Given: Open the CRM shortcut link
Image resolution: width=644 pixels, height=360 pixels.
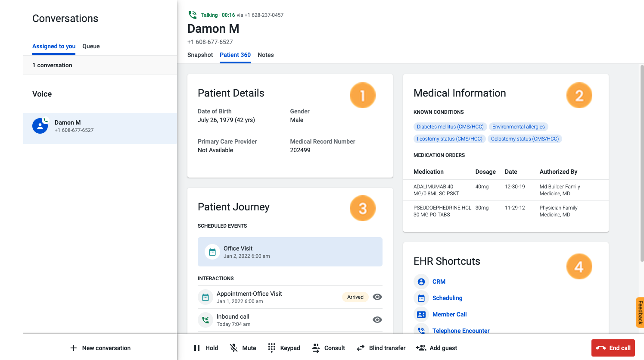Looking at the screenshot, I should 439,282.
